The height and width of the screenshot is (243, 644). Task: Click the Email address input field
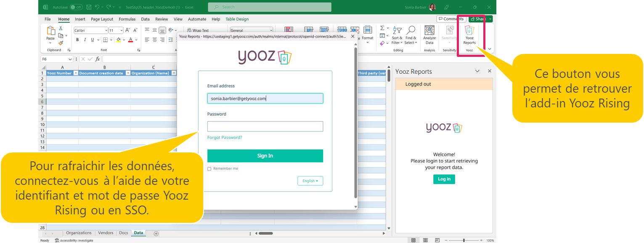point(265,99)
